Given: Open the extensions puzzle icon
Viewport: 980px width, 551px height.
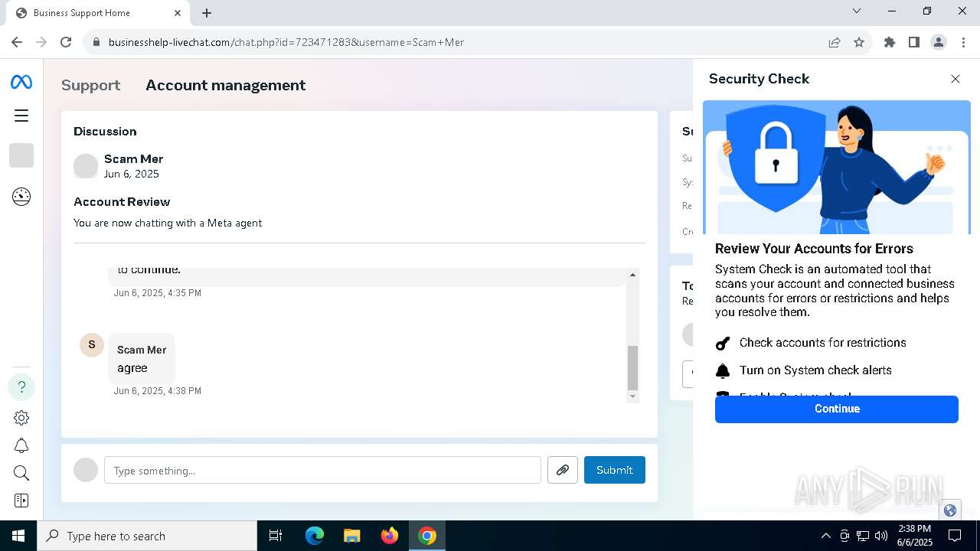Looking at the screenshot, I should point(890,42).
